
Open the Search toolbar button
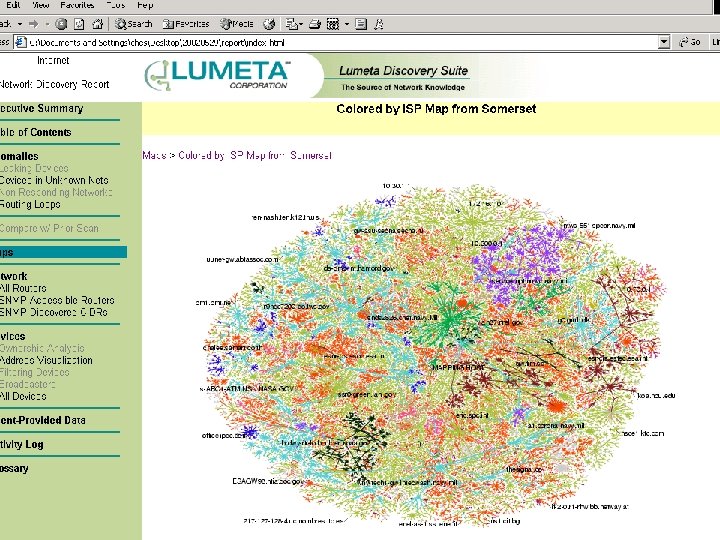coord(133,24)
